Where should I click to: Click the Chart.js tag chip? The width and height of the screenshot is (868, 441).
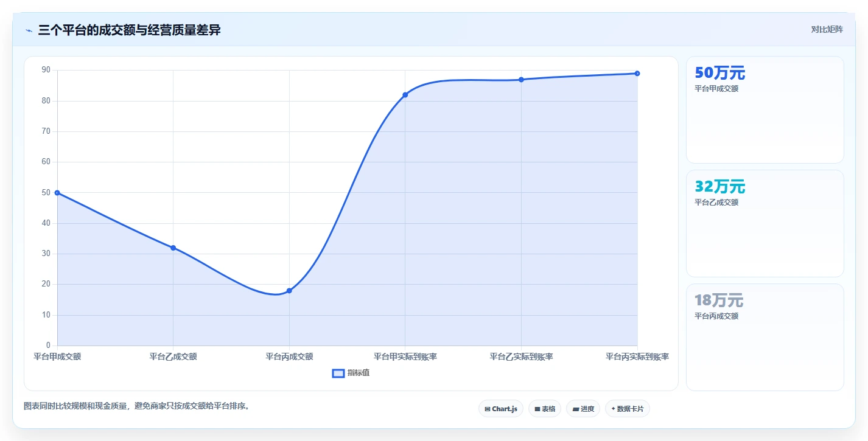click(501, 409)
